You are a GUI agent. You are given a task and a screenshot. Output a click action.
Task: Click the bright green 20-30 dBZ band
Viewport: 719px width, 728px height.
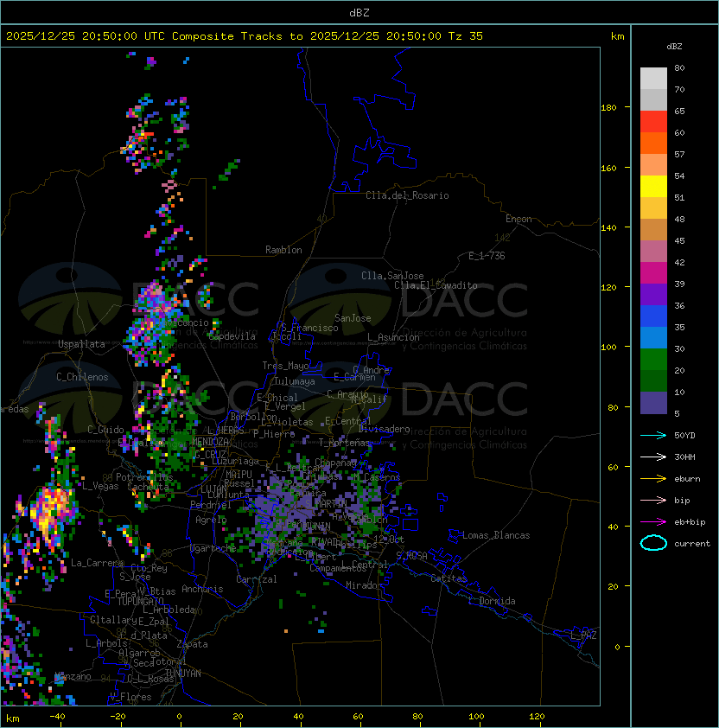click(x=653, y=360)
